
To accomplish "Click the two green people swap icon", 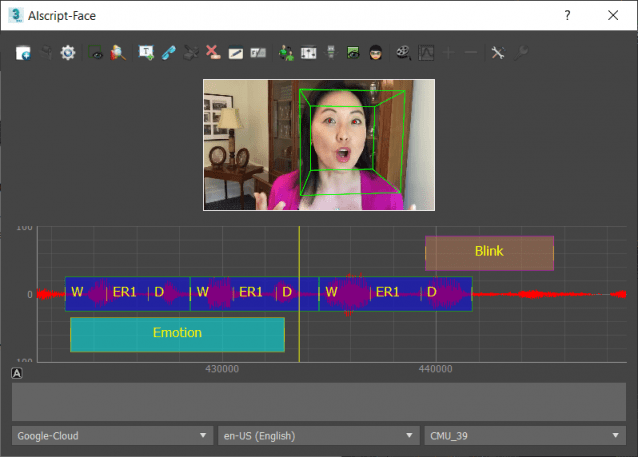I will [x=286, y=53].
